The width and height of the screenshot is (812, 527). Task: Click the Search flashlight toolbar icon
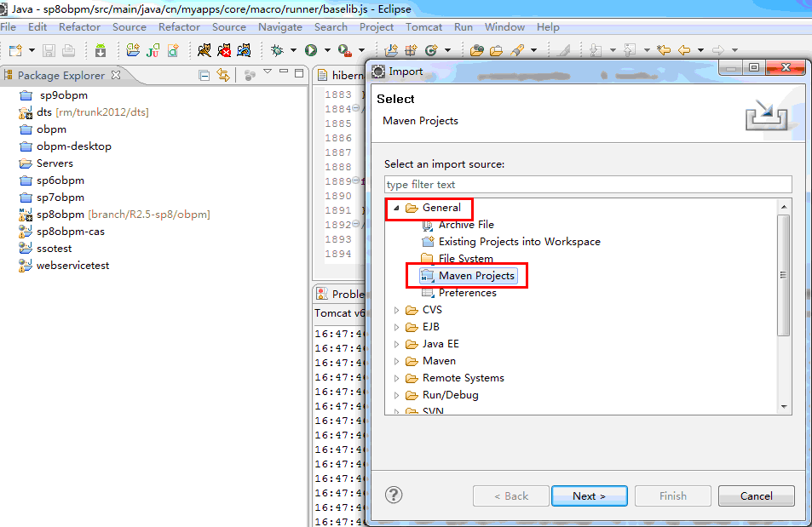pos(517,50)
